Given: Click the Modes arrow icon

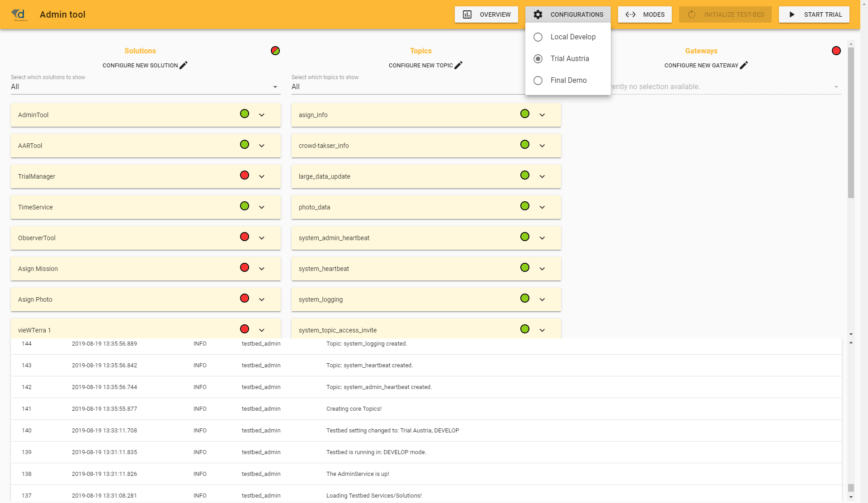Looking at the screenshot, I should [631, 14].
